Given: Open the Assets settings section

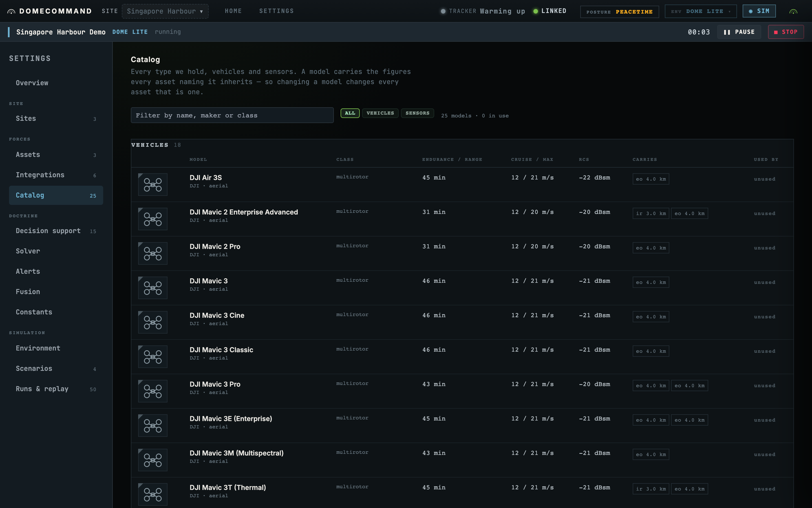Looking at the screenshot, I should 56,155.
